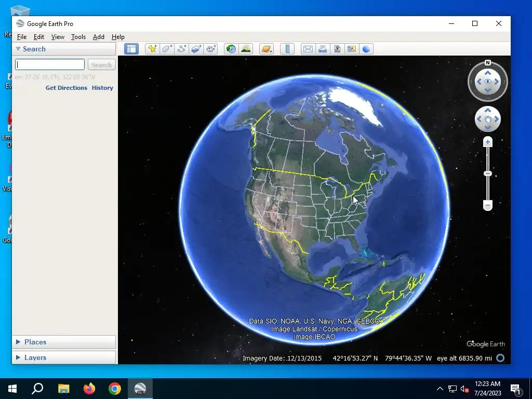Toggle the sidebar visibility button

pyautogui.click(x=131, y=49)
